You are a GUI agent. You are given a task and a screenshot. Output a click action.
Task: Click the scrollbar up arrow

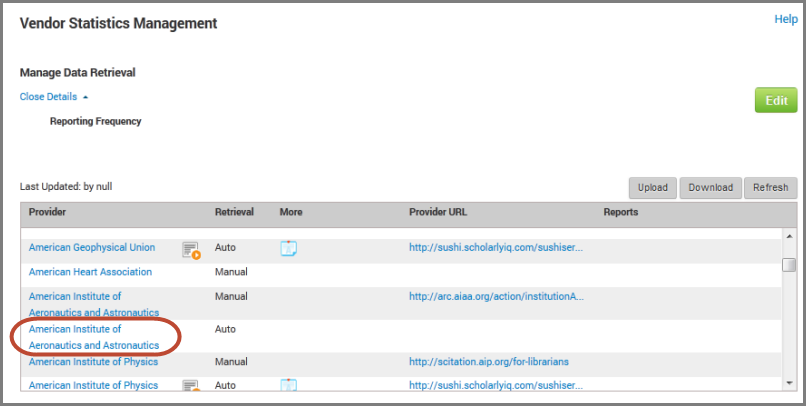789,236
